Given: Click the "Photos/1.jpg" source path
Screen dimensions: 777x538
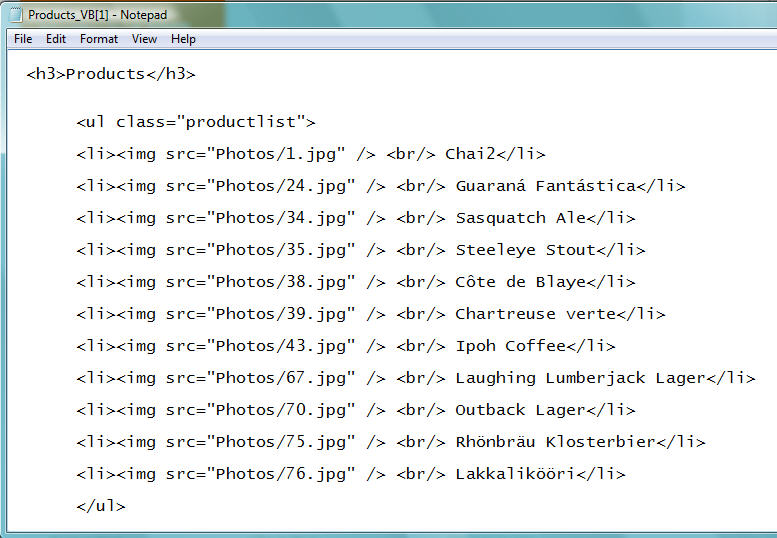Looking at the screenshot, I should click(276, 154).
